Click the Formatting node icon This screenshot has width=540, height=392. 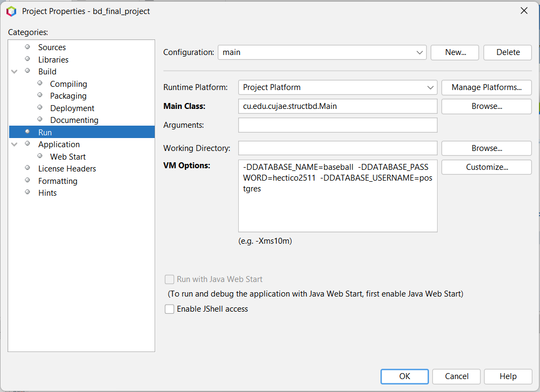coord(27,181)
